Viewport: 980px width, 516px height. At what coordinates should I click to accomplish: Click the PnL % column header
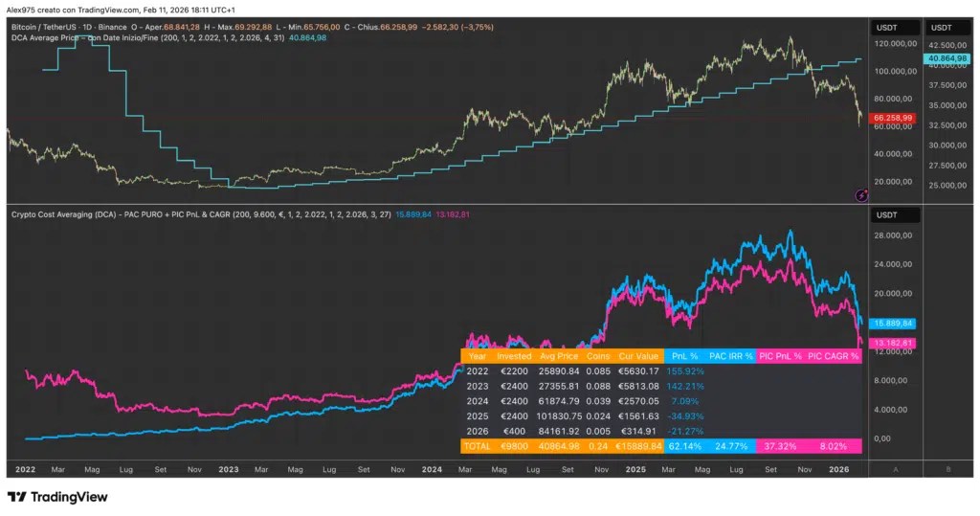point(685,356)
